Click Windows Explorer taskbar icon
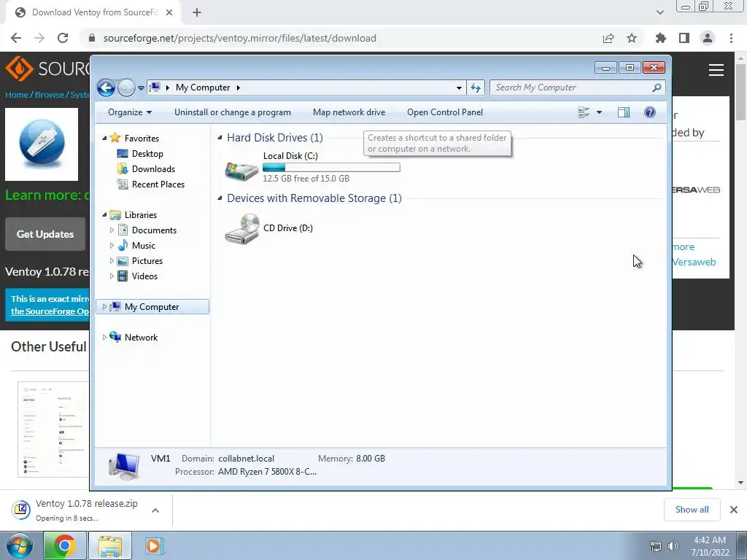 click(110, 545)
